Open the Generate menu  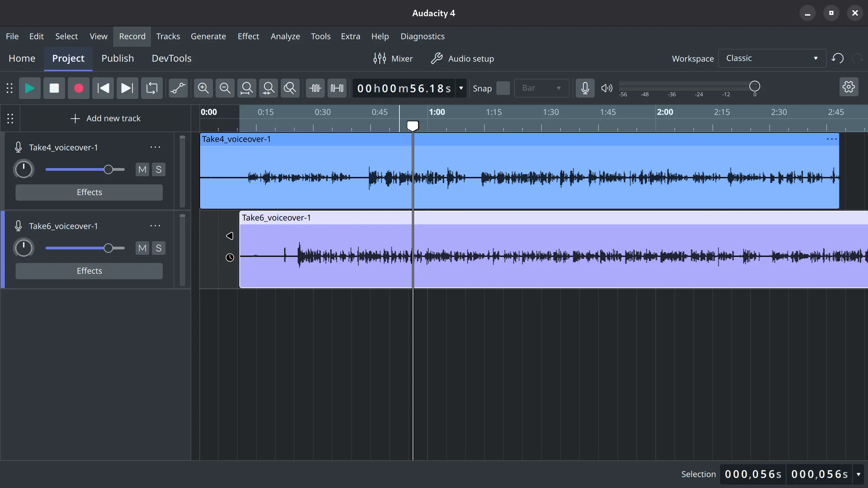click(x=208, y=36)
